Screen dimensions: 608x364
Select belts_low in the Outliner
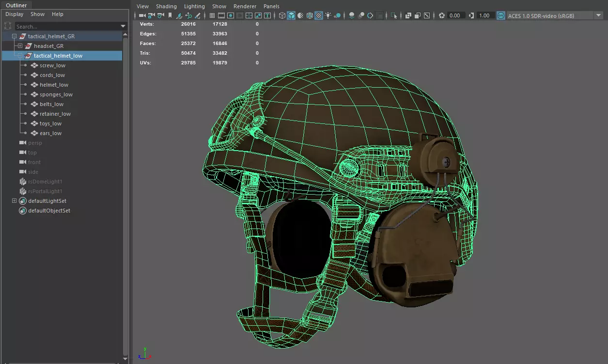click(x=51, y=104)
